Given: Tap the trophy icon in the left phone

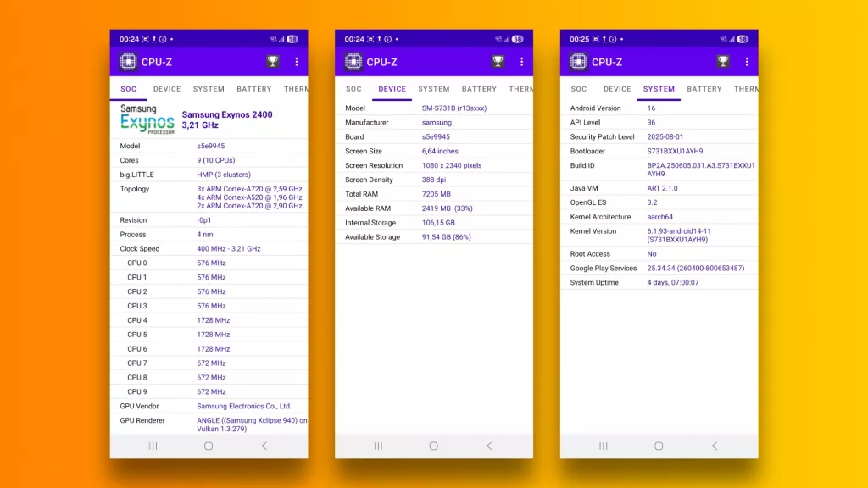Looking at the screenshot, I should [273, 61].
